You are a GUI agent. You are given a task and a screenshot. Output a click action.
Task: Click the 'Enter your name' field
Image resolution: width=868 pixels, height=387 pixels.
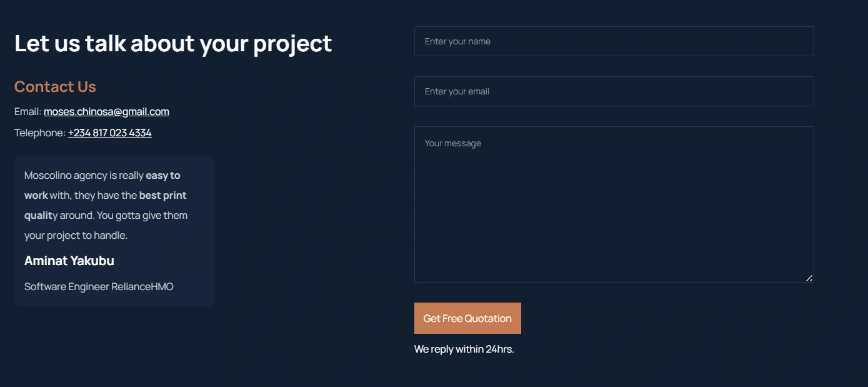tap(614, 41)
